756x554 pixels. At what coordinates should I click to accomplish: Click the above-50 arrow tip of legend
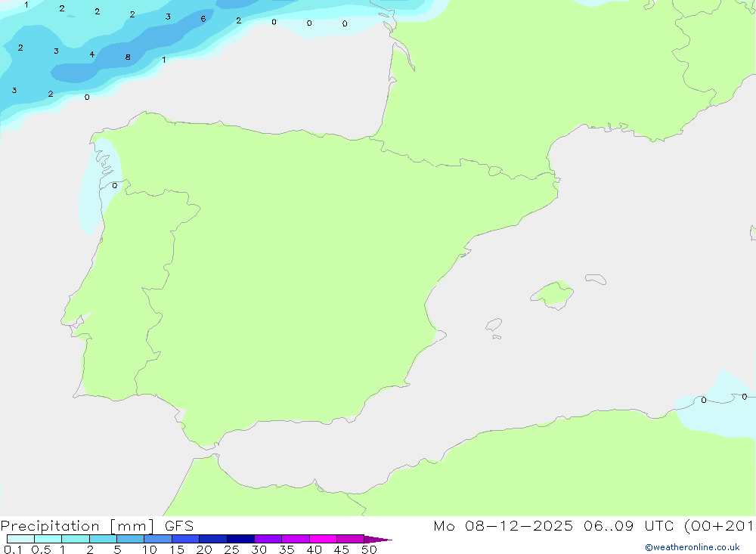point(378,539)
